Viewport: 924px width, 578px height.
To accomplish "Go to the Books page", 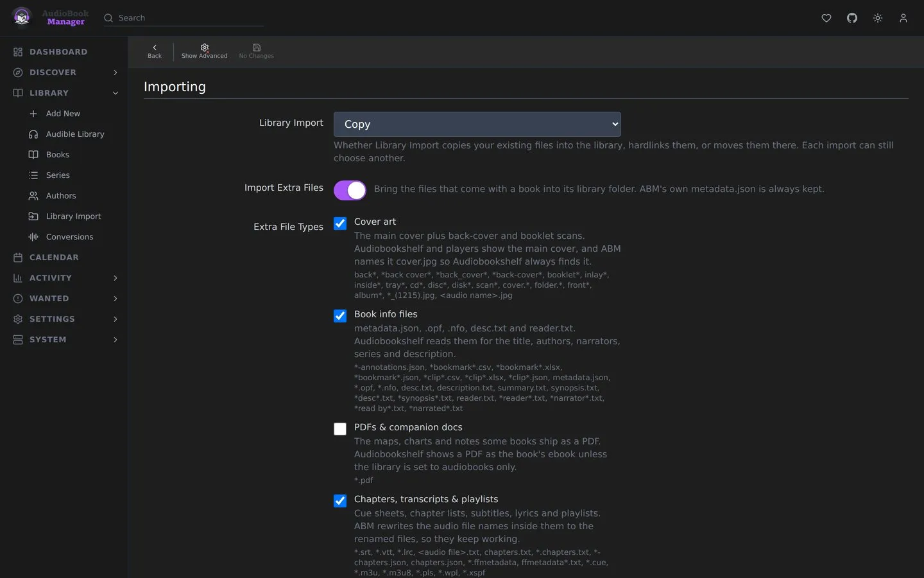I will coord(58,155).
